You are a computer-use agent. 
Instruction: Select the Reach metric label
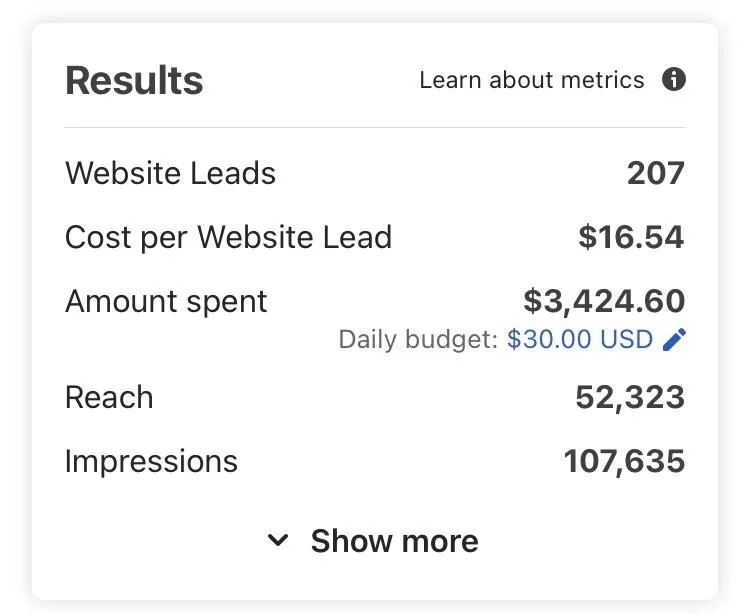[109, 397]
